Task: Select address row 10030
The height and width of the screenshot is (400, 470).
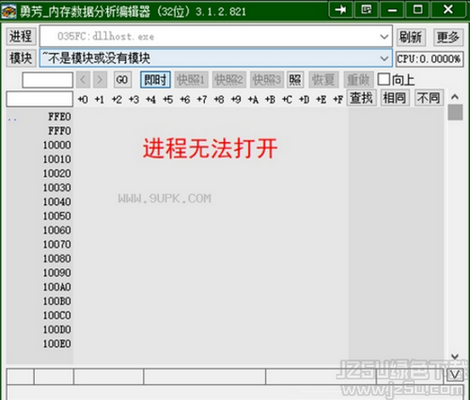Action: point(57,188)
